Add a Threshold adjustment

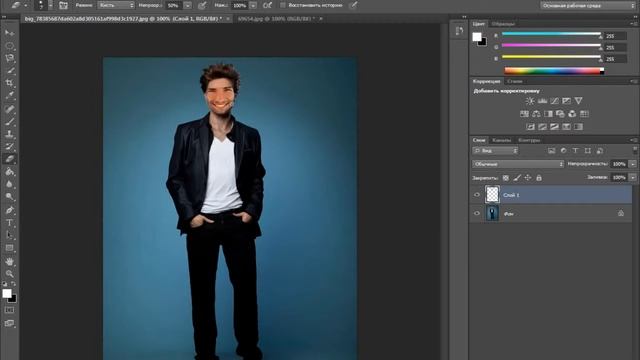click(x=554, y=127)
